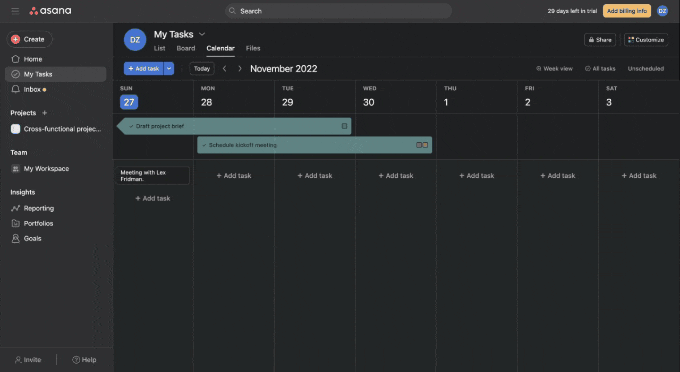The height and width of the screenshot is (372, 680).
Task: Go to next week arrow
Action: tap(239, 69)
